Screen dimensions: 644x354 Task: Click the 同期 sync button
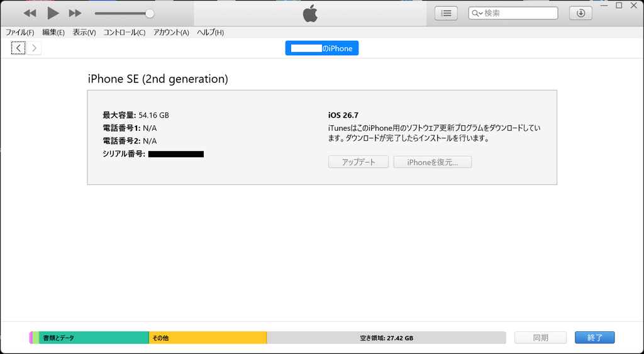[x=540, y=338]
